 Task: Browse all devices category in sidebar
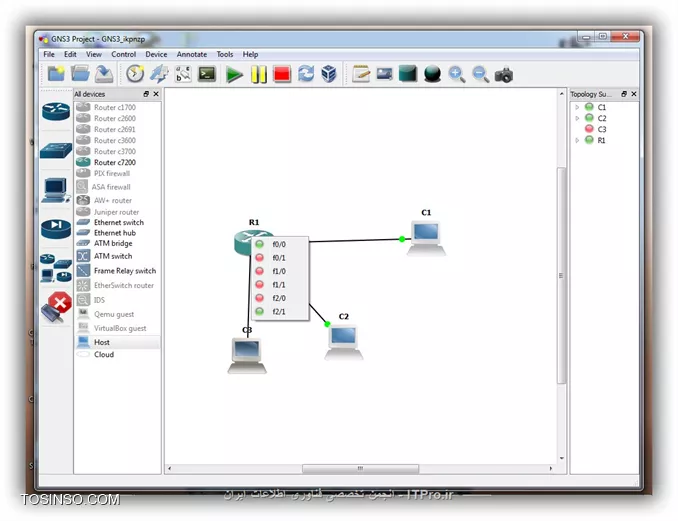point(56,268)
